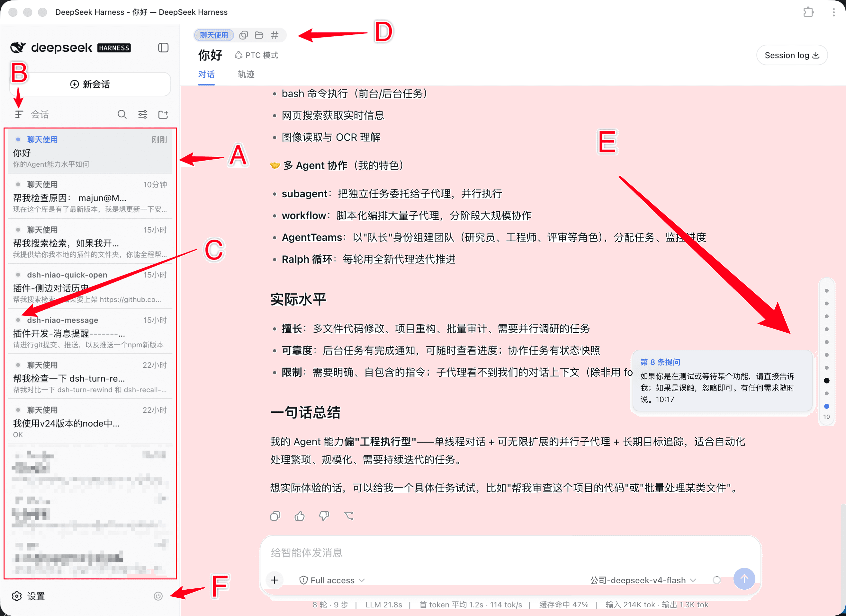Open the extensions puzzle icon in title bar
This screenshot has width=846, height=616.
tap(808, 12)
